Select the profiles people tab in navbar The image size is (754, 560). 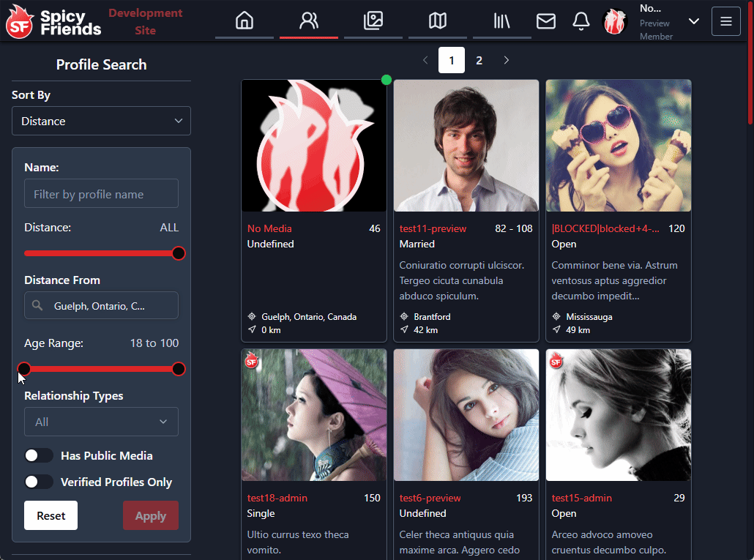pyautogui.click(x=309, y=21)
